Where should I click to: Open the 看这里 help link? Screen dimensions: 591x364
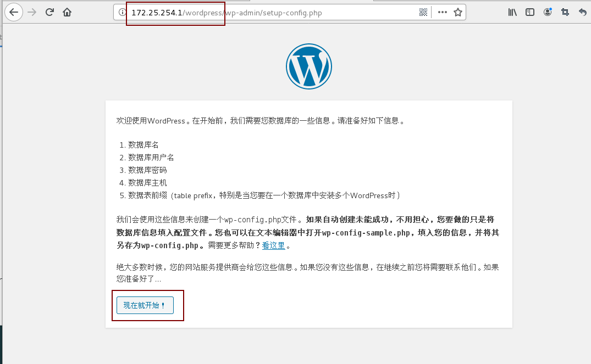273,245
